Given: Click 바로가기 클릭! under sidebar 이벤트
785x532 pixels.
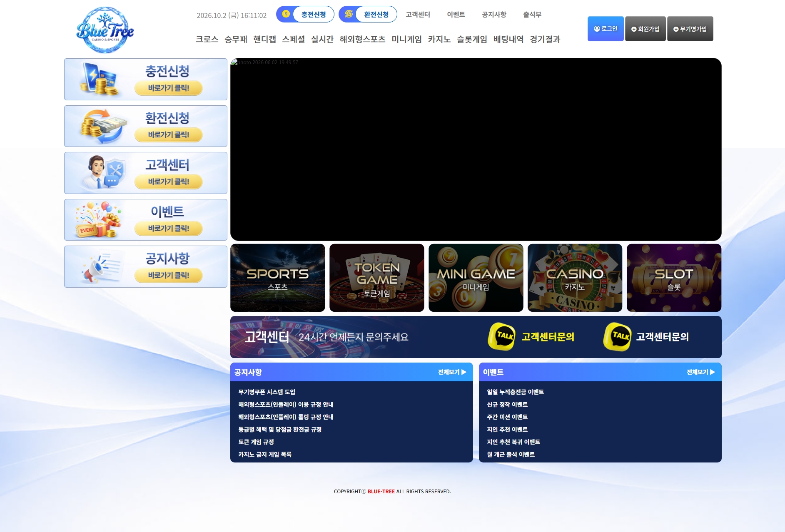Looking at the screenshot, I should (x=169, y=229).
